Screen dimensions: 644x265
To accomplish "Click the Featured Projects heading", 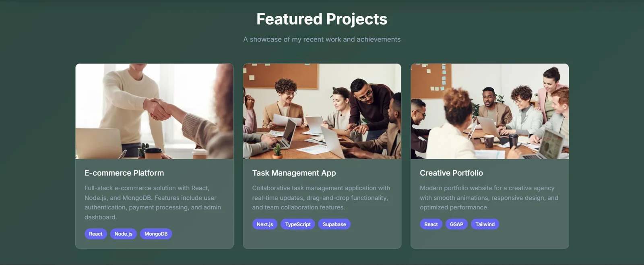I will tap(322, 19).
